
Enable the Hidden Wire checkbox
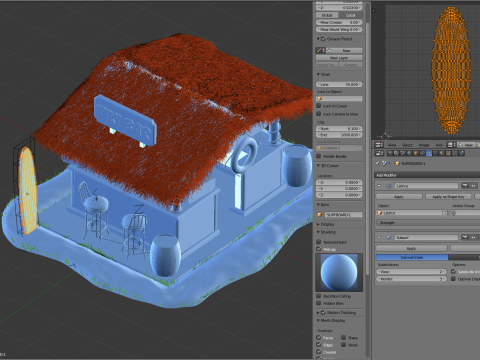[x=319, y=303]
